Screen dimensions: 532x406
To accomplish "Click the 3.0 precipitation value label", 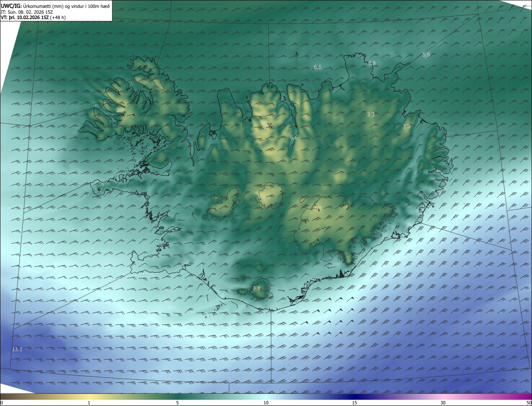I will tap(406, 127).
